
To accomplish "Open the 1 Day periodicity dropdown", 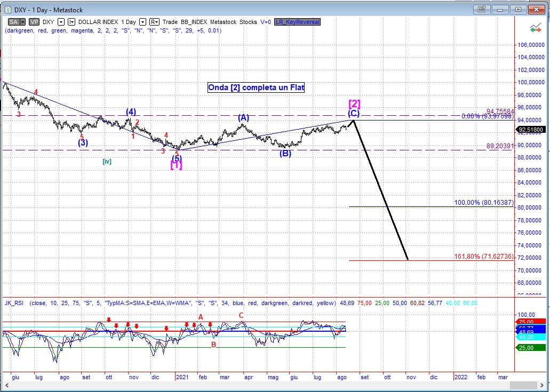I will pos(142,22).
